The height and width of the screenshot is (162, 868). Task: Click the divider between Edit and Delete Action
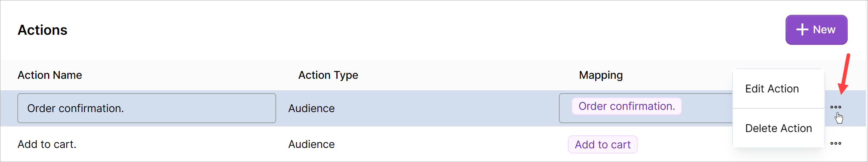point(778,108)
